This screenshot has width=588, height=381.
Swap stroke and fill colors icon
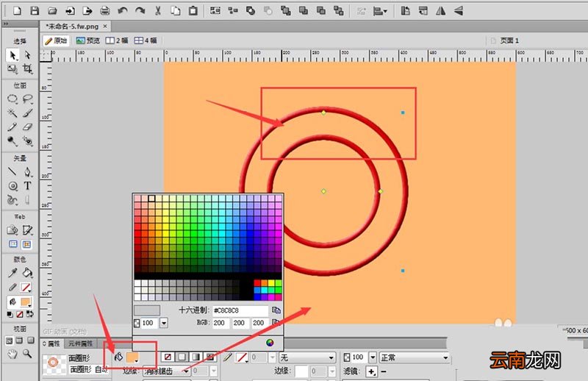[x=30, y=314]
